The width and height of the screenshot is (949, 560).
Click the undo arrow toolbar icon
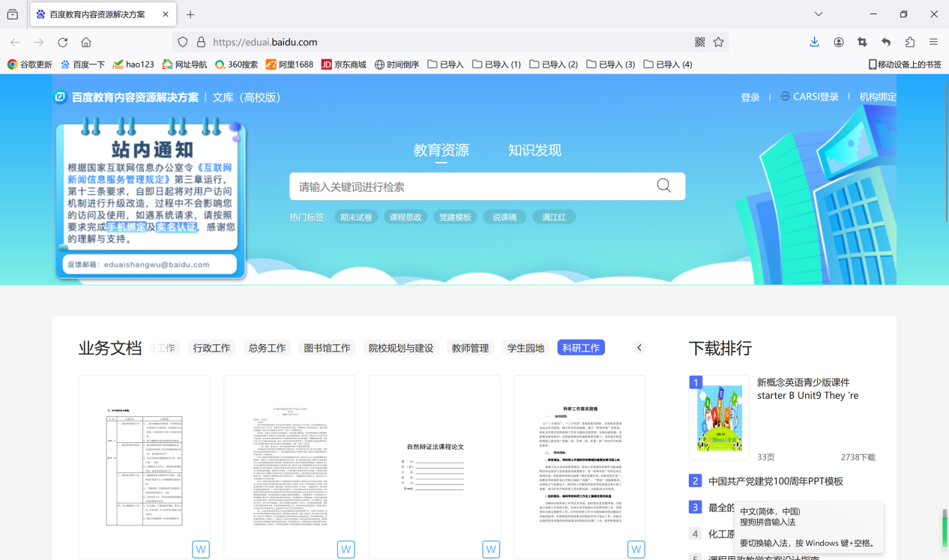(x=886, y=42)
